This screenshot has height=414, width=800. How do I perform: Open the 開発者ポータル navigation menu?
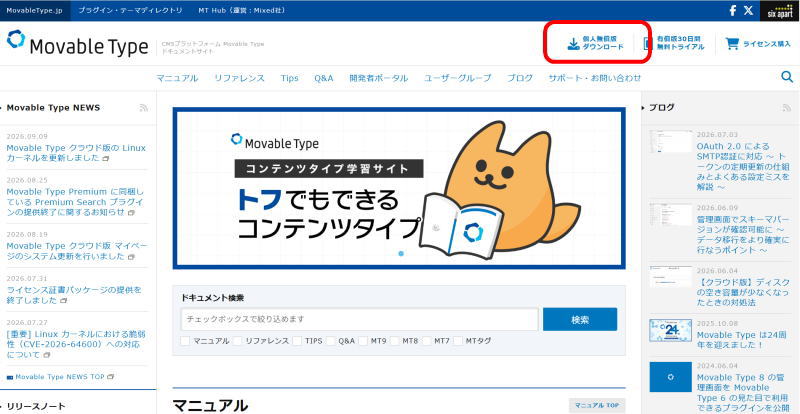(x=379, y=78)
